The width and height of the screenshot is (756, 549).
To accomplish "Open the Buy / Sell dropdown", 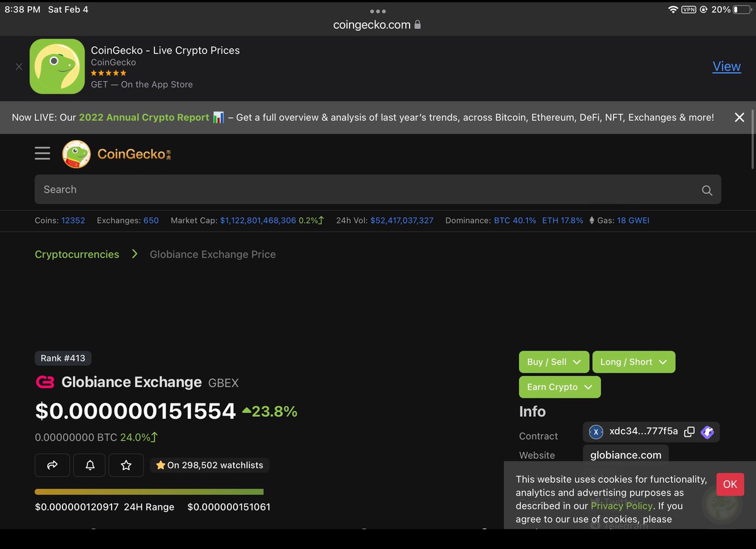I will pos(554,362).
